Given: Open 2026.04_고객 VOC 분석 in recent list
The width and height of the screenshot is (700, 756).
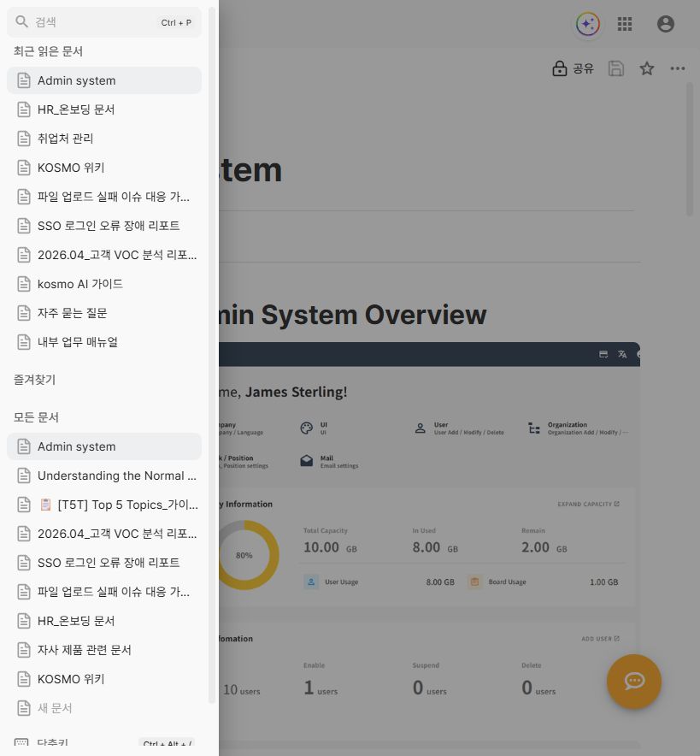Looking at the screenshot, I should 104,255.
